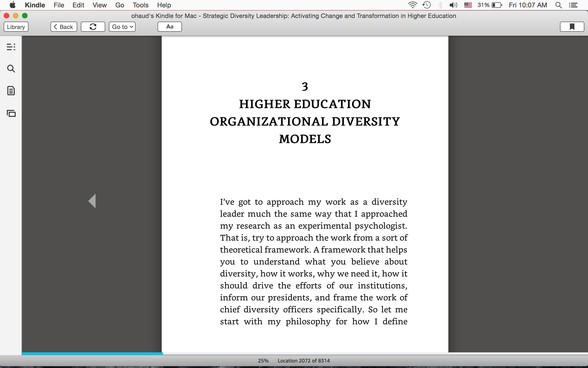This screenshot has width=588, height=368.
Task: Click the Back button
Action: (64, 27)
